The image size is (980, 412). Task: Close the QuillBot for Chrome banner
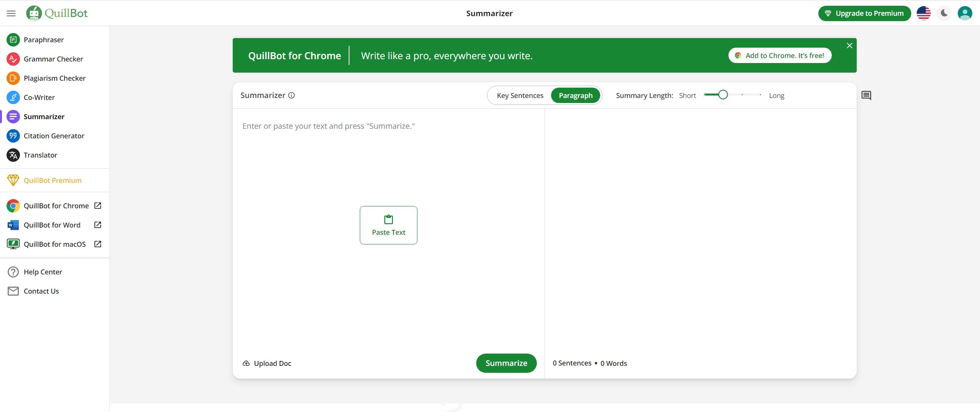click(x=849, y=46)
